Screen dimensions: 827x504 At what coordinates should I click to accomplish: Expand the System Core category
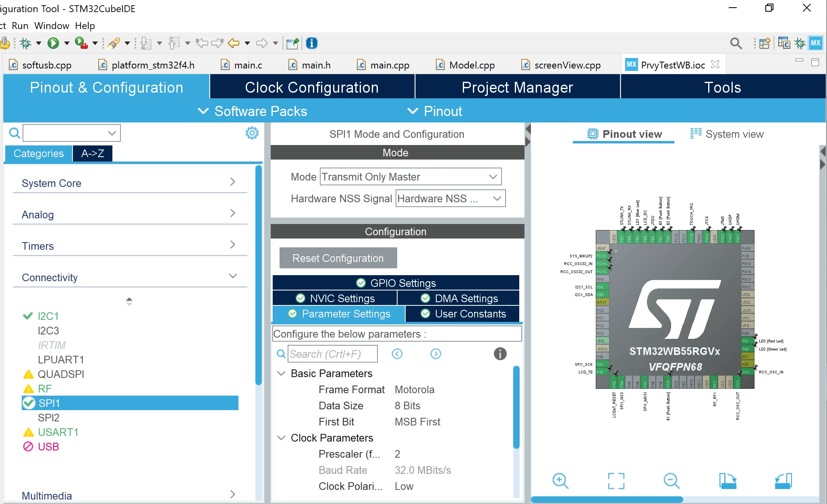[x=130, y=183]
